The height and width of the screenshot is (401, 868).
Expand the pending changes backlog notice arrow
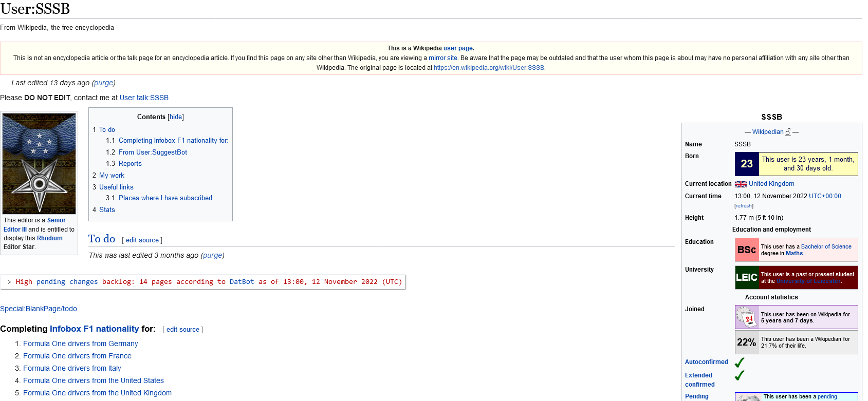9,282
